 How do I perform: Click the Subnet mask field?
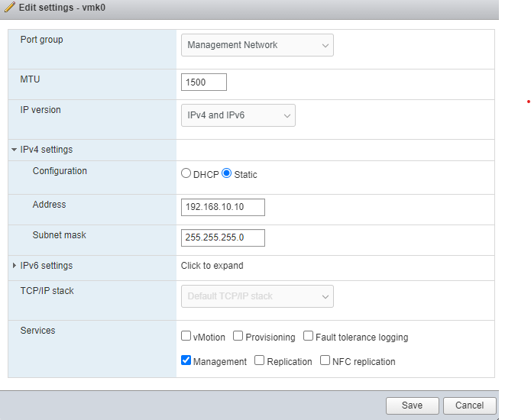(223, 237)
